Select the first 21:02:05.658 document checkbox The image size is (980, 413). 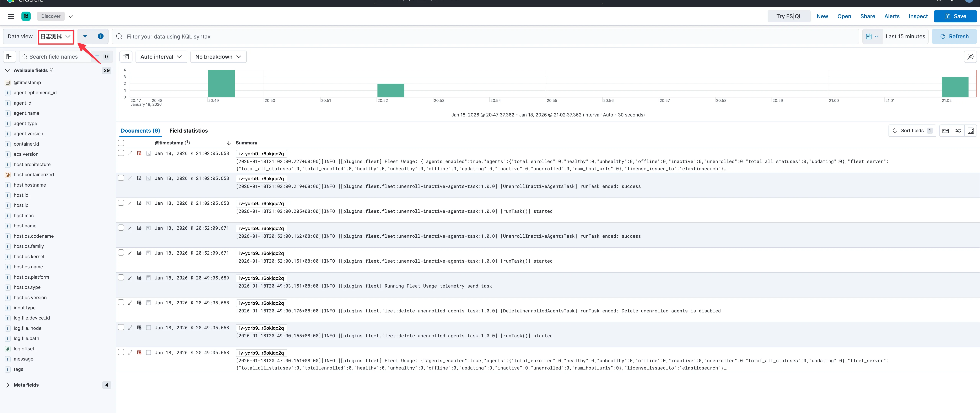click(121, 153)
